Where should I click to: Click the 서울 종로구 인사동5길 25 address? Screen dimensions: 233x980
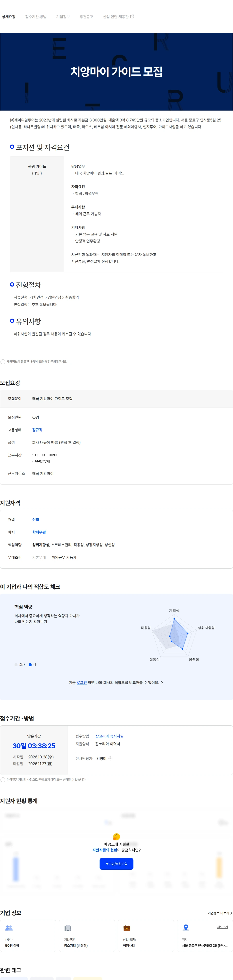click(x=204, y=945)
